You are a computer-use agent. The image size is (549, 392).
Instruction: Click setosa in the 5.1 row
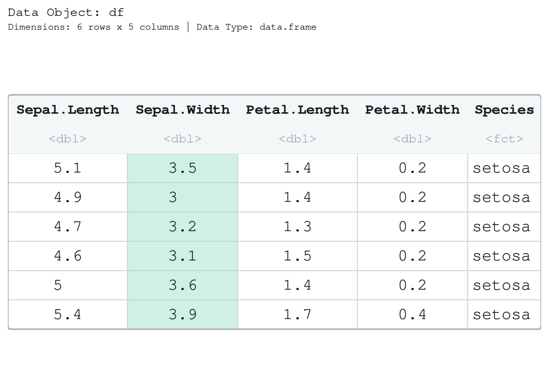pos(504,168)
